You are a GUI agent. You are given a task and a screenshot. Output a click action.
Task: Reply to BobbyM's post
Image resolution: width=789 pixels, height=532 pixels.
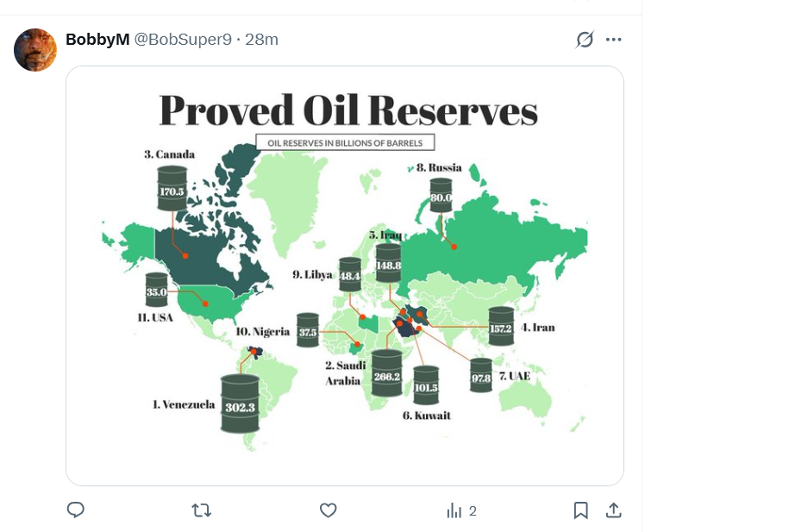(x=76, y=510)
